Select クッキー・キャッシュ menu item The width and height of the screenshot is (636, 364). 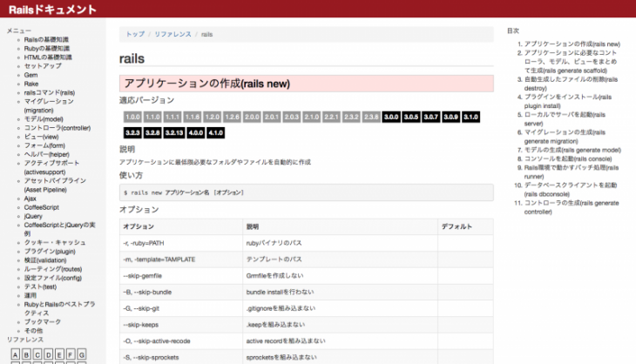[55, 242]
